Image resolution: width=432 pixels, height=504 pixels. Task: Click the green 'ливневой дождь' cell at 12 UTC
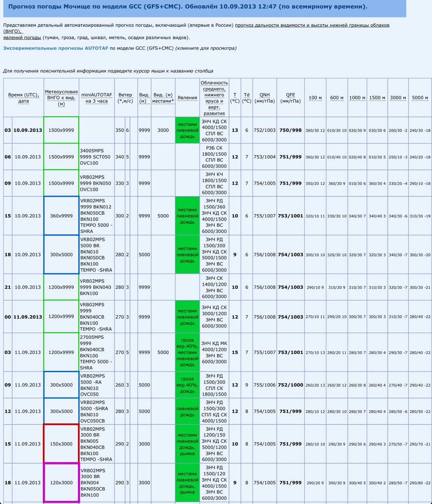click(187, 411)
